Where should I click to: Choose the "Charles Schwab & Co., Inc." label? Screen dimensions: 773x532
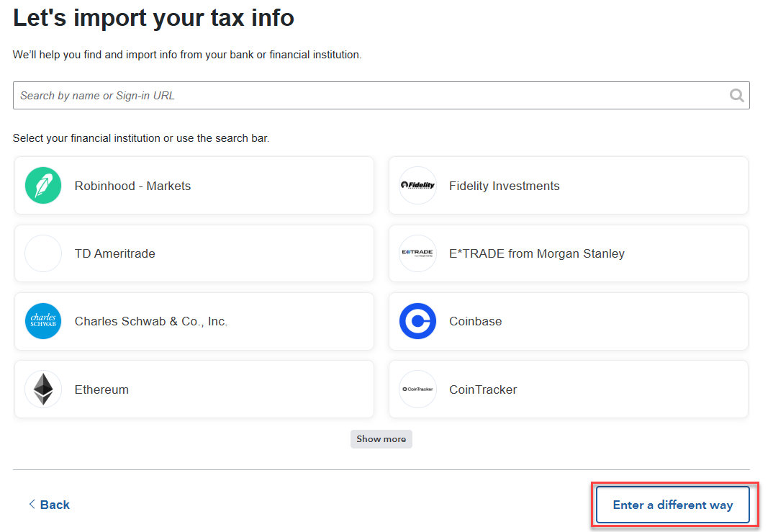pos(151,321)
